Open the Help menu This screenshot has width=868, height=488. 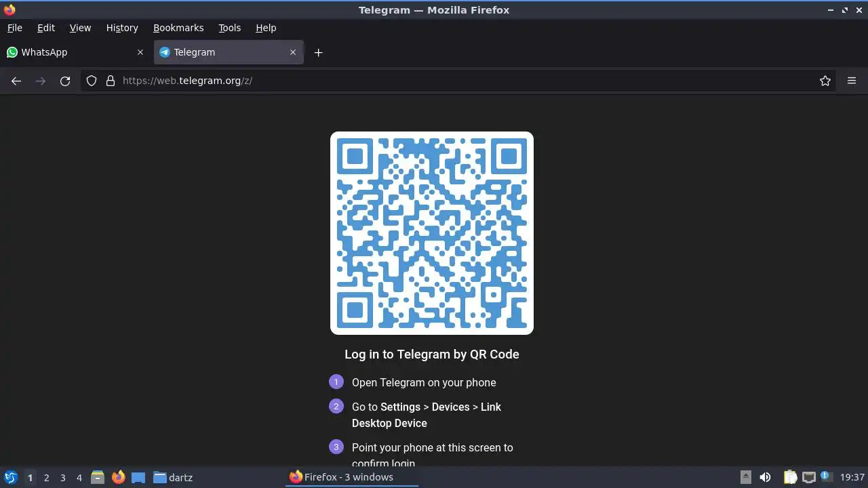click(266, 28)
